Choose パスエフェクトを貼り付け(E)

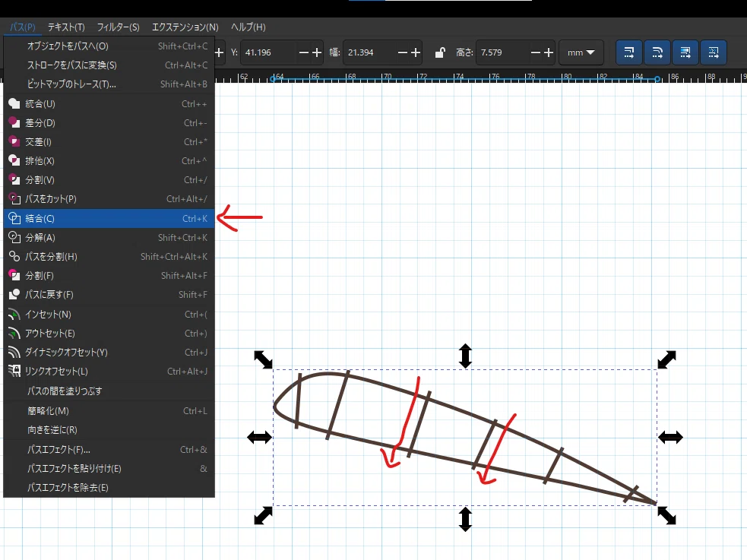pyautogui.click(x=109, y=469)
